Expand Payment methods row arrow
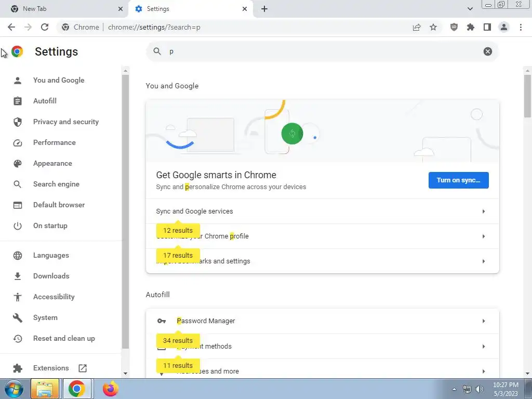 (484, 347)
